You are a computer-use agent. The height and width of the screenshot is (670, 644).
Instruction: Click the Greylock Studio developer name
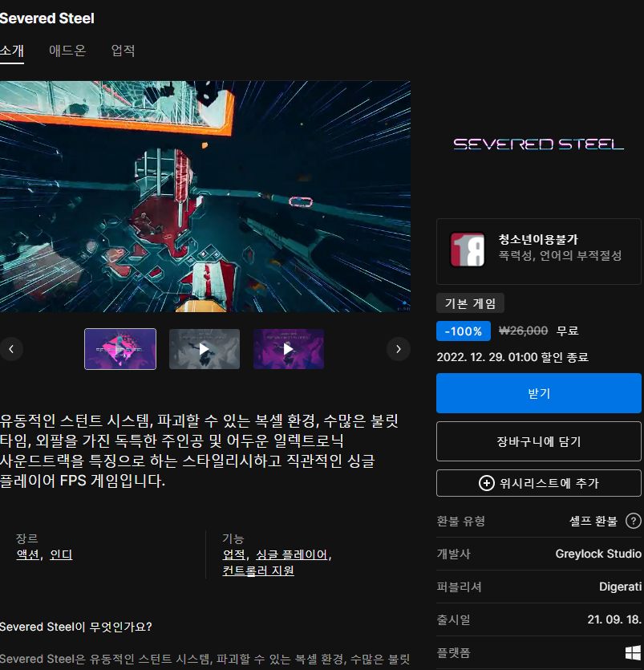pyautogui.click(x=598, y=554)
